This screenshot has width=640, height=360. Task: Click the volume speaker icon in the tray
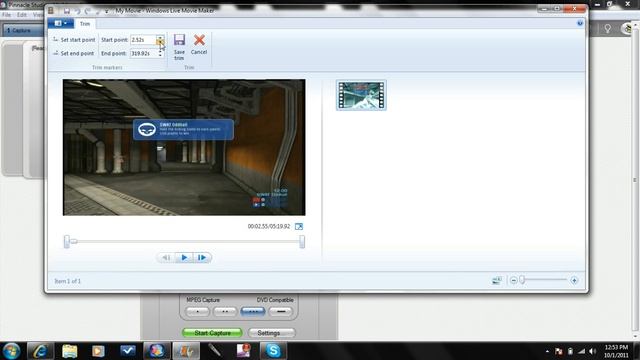[593, 351]
